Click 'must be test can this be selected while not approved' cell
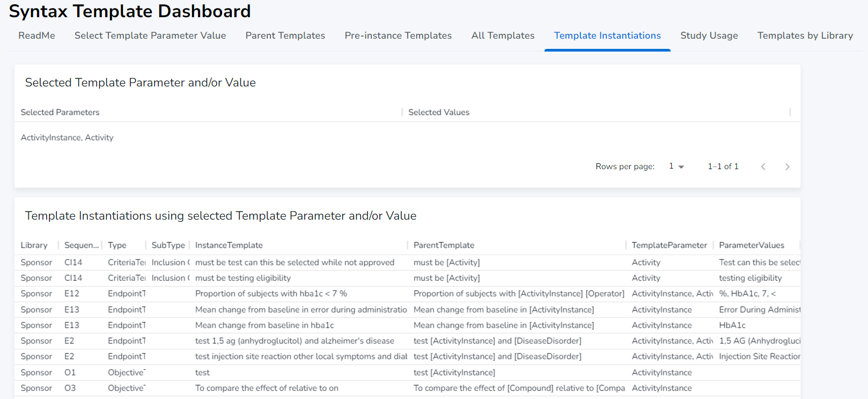Screen dimensions: 868x399 click(295, 263)
